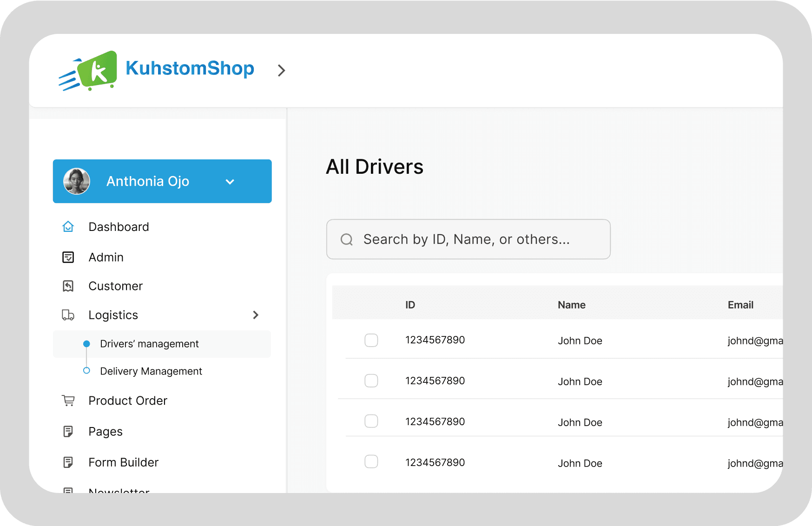This screenshot has width=812, height=526.
Task: Click the KuhstomShop logo icon
Action: (88, 70)
